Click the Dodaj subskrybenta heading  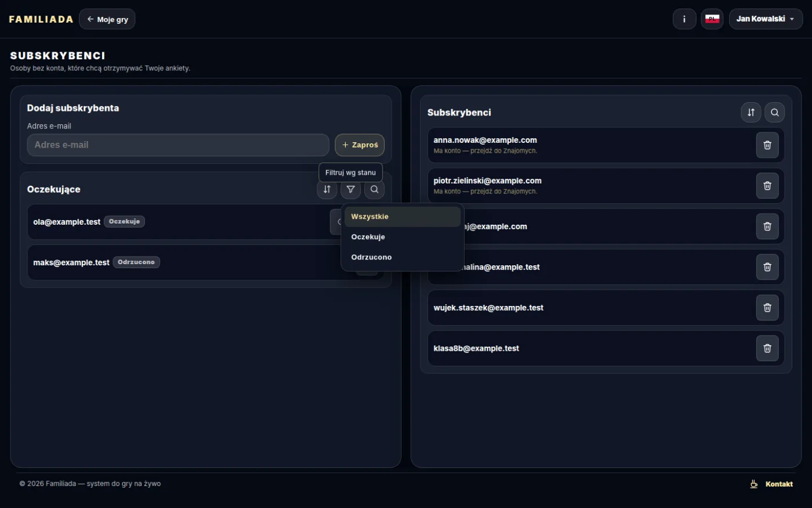click(x=73, y=108)
